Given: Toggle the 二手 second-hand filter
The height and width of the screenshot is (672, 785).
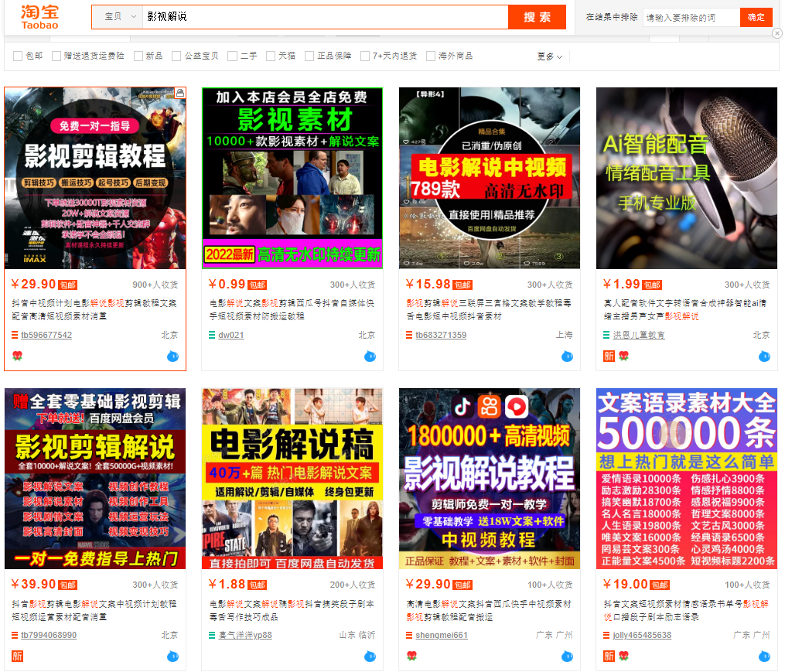Looking at the screenshot, I should click(x=232, y=56).
